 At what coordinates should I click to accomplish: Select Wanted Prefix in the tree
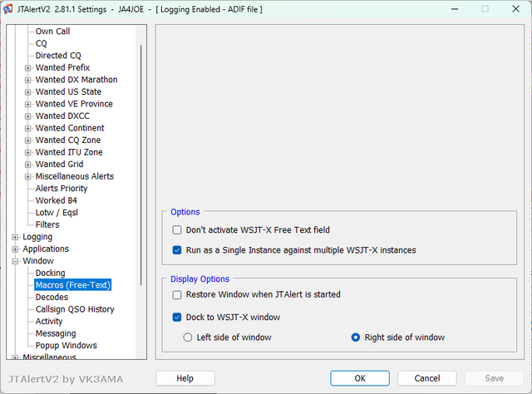click(62, 67)
